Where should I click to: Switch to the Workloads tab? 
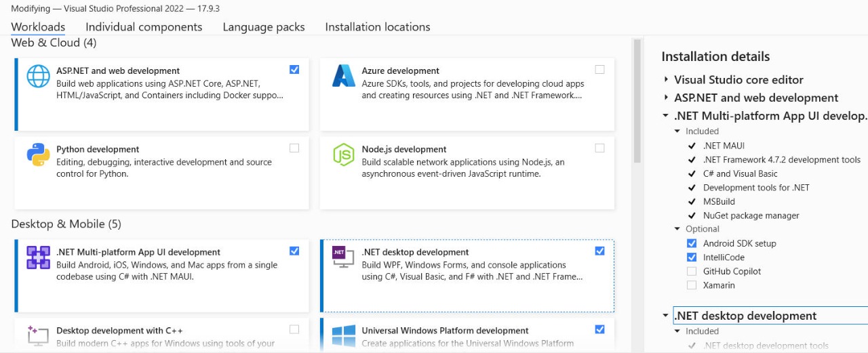coord(38,27)
